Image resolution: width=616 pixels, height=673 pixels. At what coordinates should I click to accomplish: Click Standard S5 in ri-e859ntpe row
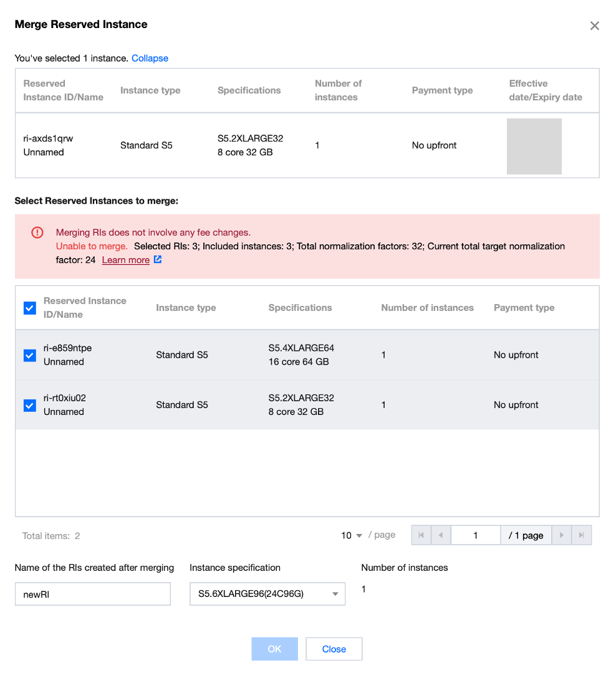tap(181, 355)
